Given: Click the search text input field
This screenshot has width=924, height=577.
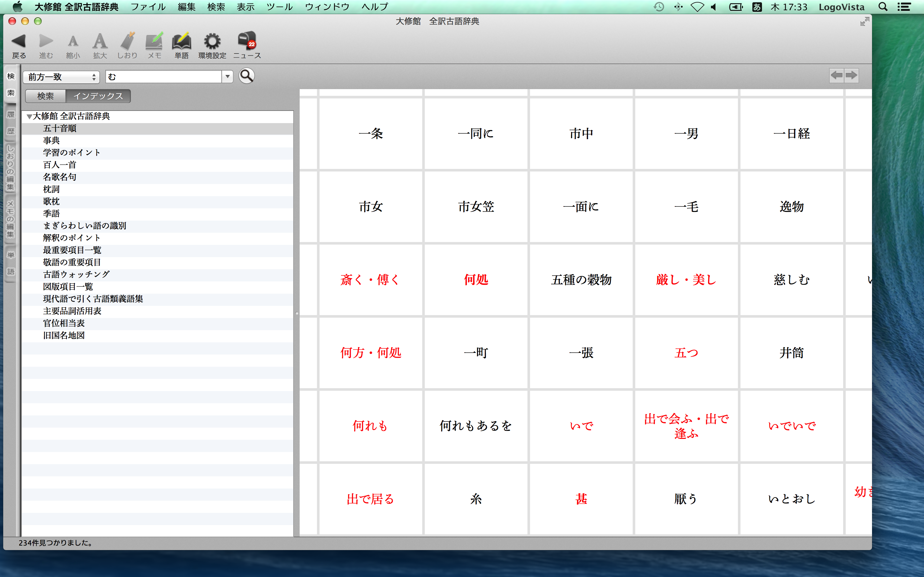Looking at the screenshot, I should tap(163, 77).
